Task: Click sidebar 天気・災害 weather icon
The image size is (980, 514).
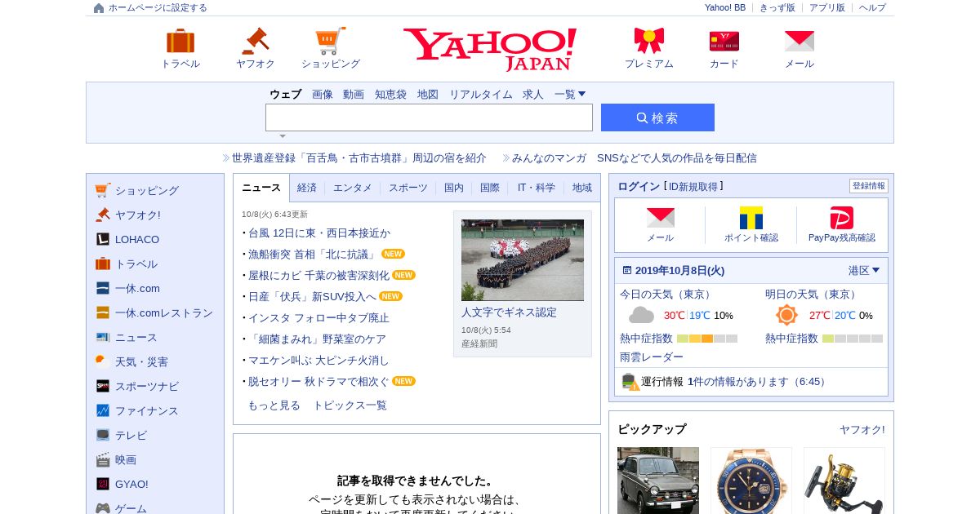Action: click(102, 361)
